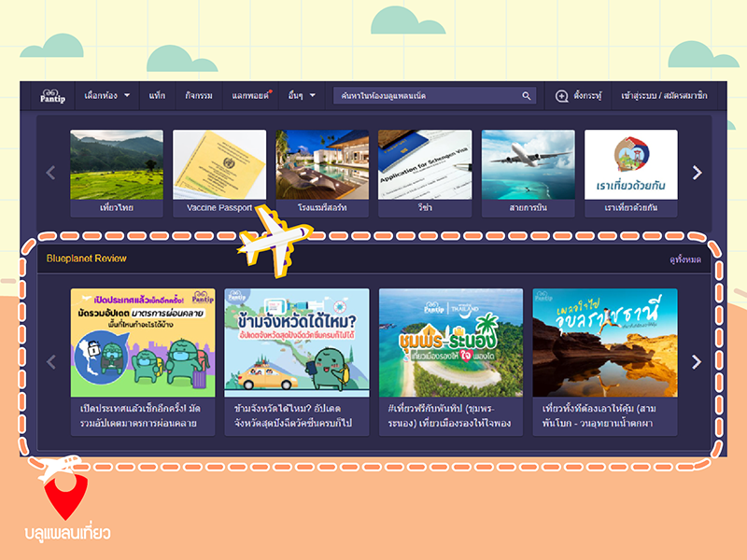Click the วีซ่า caption label

(425, 207)
